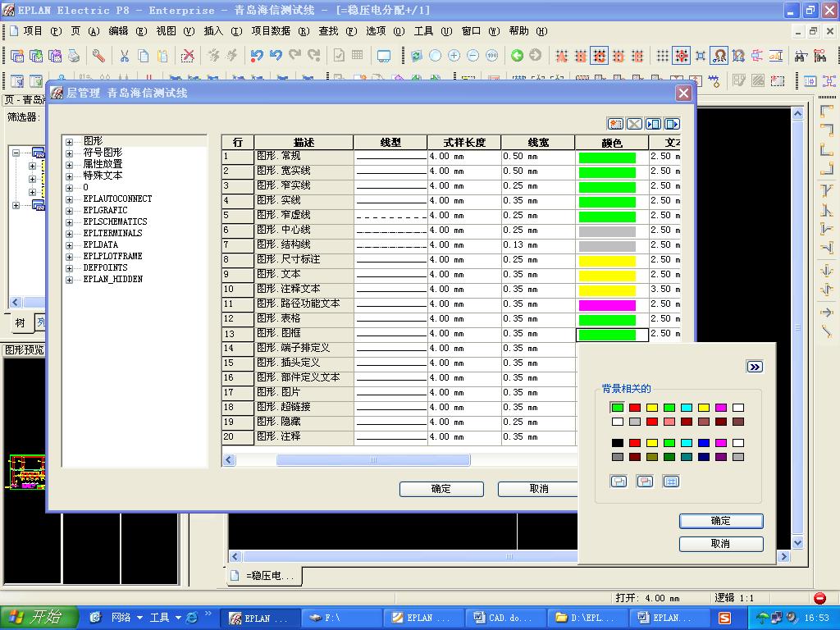Expand the EPLTERMINALS tree node
840x630 pixels.
click(69, 234)
